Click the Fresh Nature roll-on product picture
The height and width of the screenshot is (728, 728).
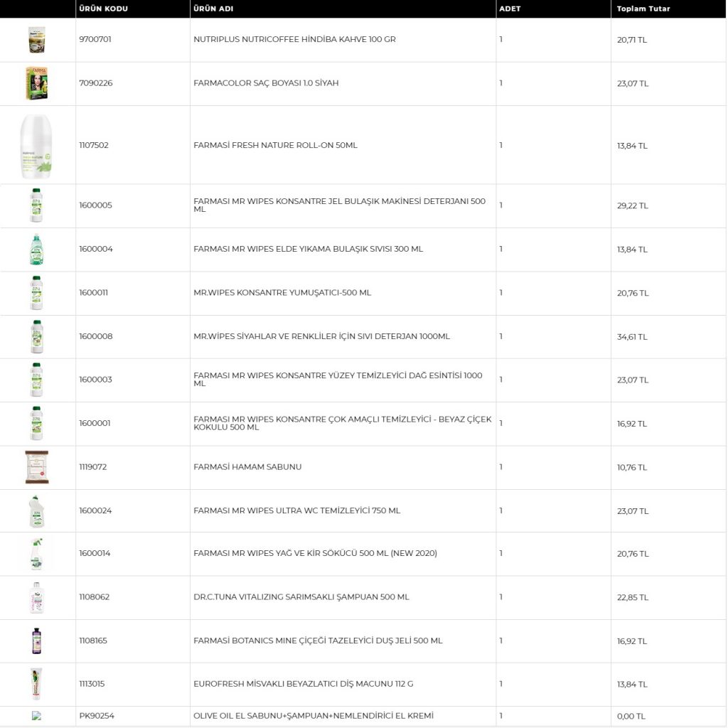[36, 146]
